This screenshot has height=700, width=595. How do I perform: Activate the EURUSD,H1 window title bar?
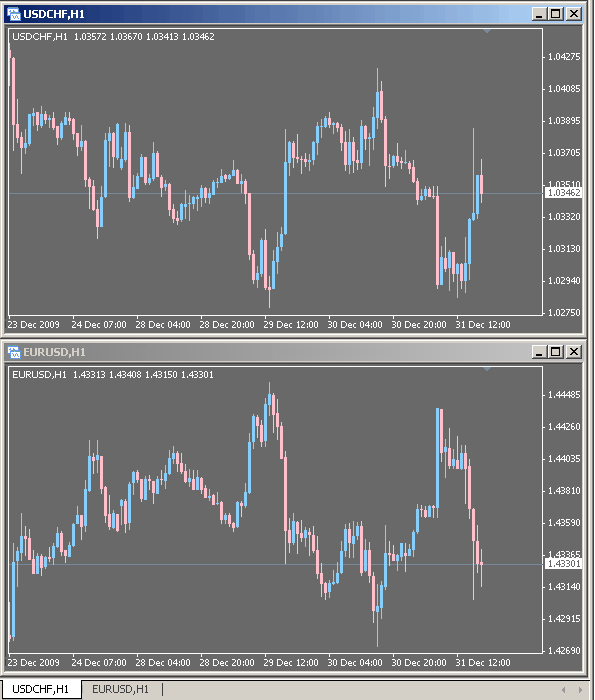point(268,352)
